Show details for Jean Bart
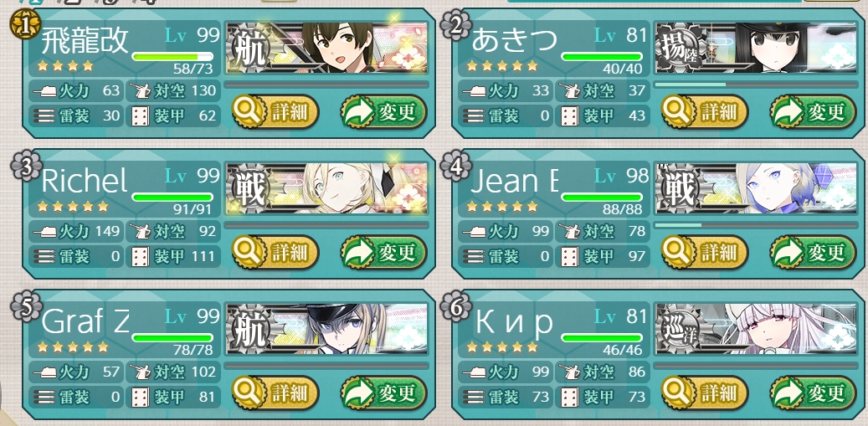Viewport: 868px width, 426px height. pos(705,252)
